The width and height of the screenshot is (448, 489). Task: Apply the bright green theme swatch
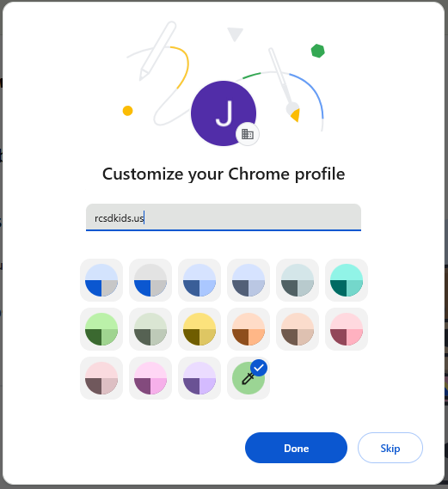tap(101, 329)
